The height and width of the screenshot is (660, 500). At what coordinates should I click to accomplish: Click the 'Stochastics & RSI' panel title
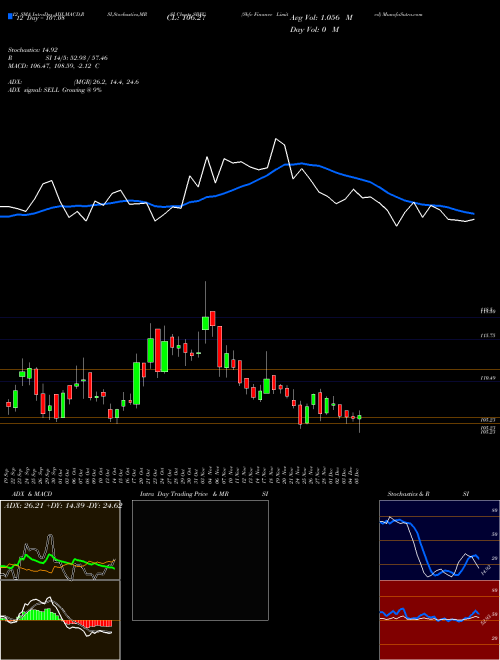[428, 494]
